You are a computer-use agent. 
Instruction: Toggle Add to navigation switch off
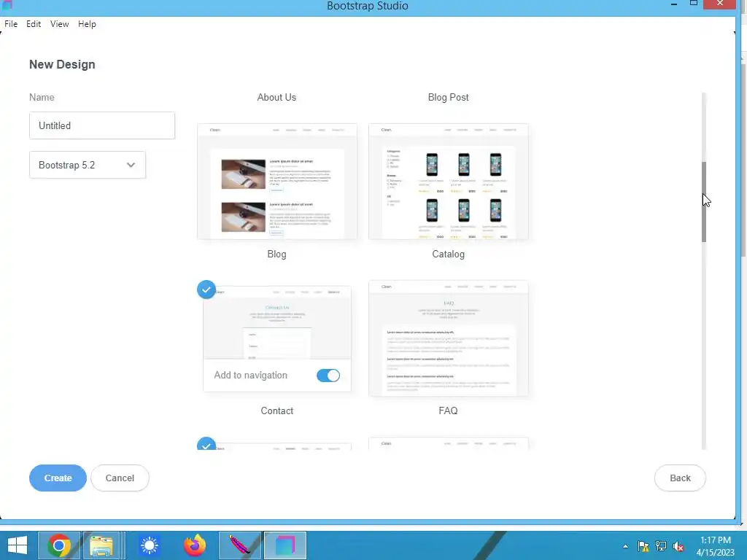328,376
